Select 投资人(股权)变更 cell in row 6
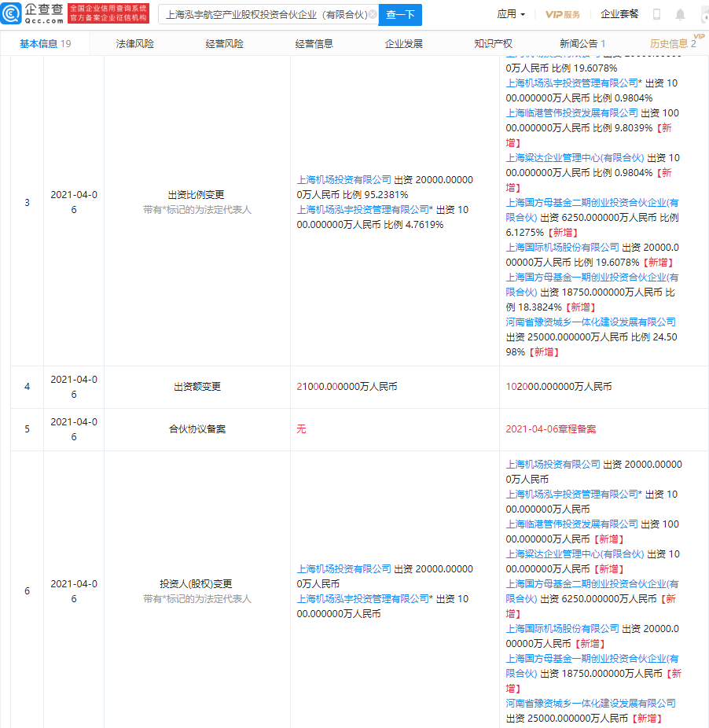The image size is (709, 728). coord(196,583)
